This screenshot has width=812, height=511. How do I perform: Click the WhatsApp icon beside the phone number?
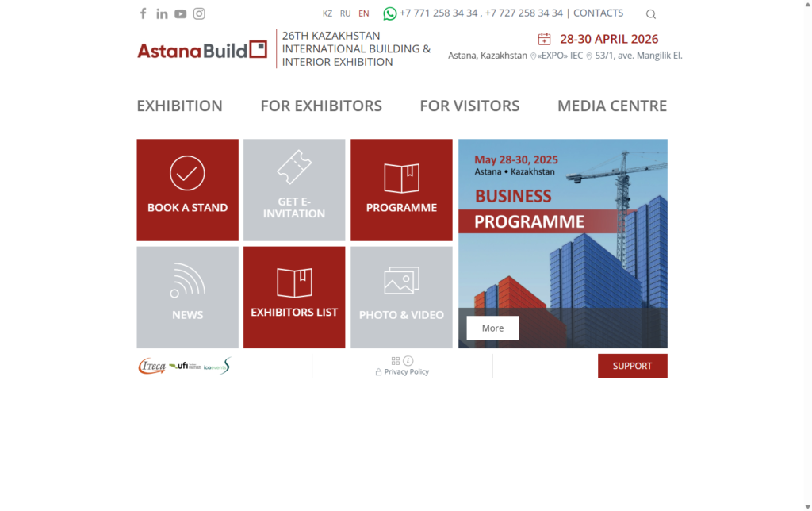[x=389, y=13]
